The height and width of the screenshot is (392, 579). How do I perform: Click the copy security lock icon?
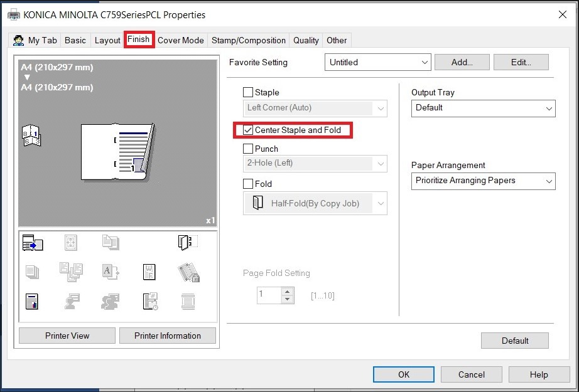click(x=188, y=272)
